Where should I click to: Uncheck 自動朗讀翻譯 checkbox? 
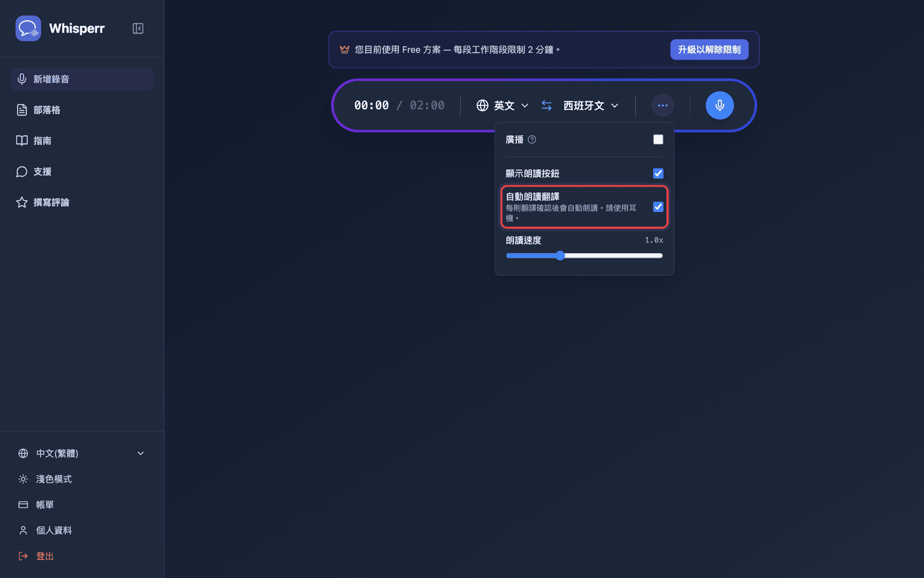click(658, 207)
